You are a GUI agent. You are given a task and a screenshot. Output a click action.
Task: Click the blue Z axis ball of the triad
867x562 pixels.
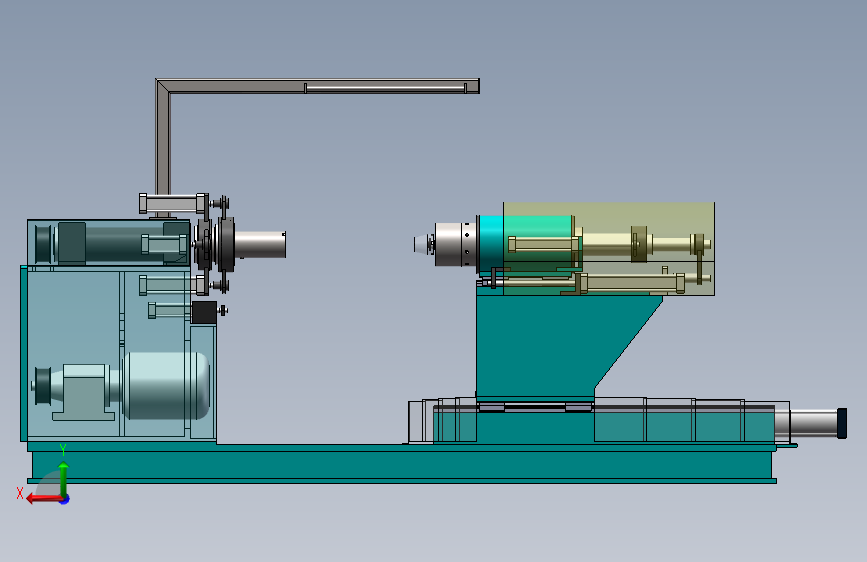coord(65,499)
